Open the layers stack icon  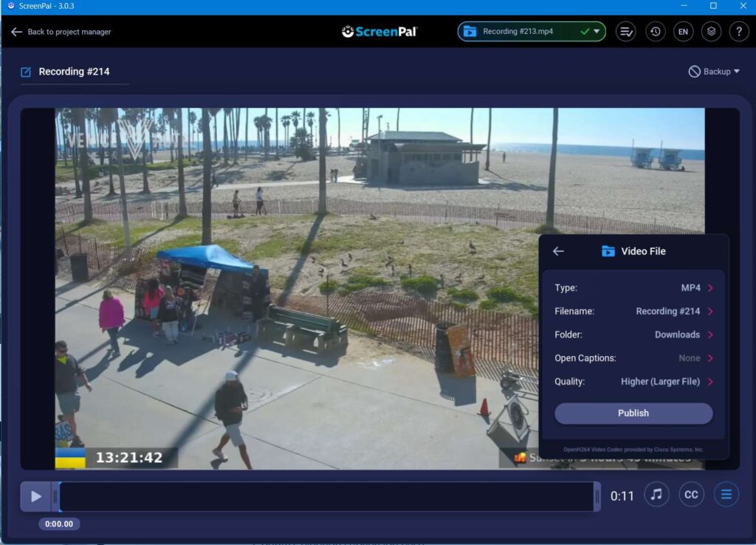(x=711, y=32)
